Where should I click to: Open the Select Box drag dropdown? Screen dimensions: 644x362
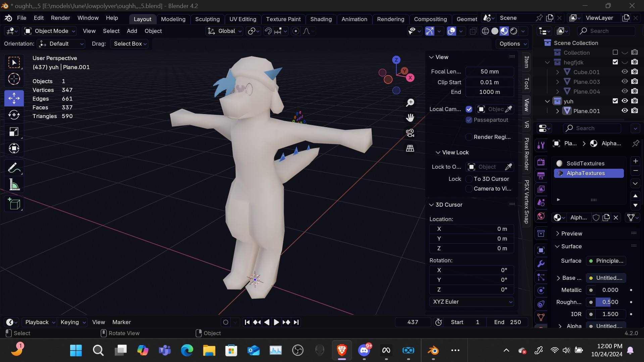(x=130, y=44)
